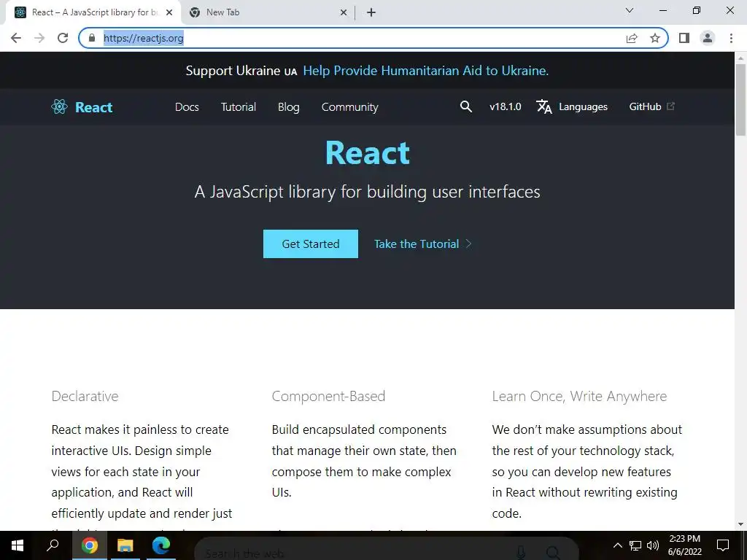Click the JavaScript library tagline text
The image size is (747, 560).
tap(368, 192)
